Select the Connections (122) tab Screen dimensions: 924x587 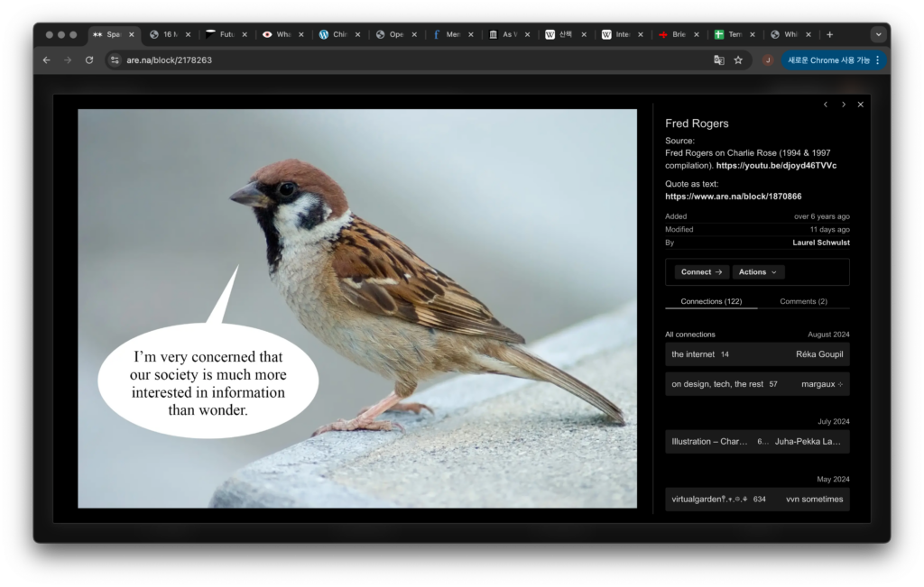711,301
